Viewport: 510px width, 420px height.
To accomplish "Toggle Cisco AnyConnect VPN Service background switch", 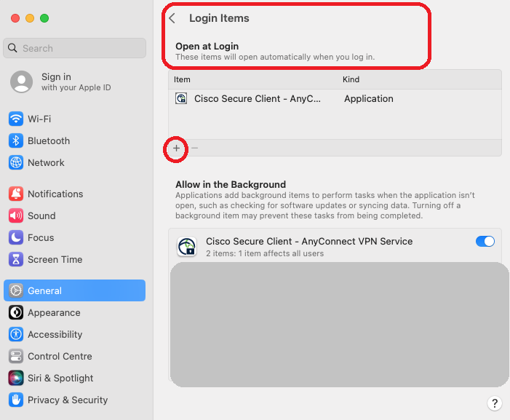I will pyautogui.click(x=485, y=242).
